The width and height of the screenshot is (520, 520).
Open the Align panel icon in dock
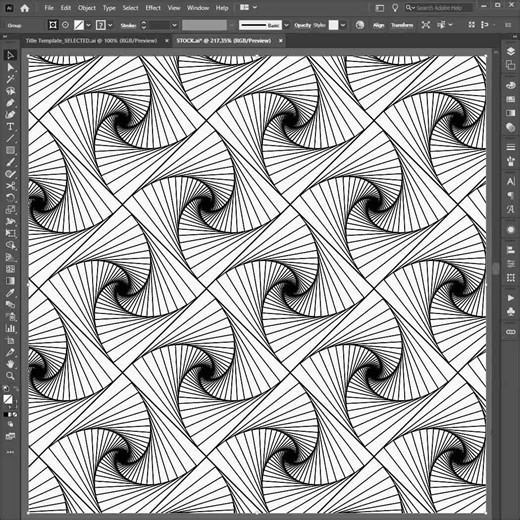tap(510, 250)
